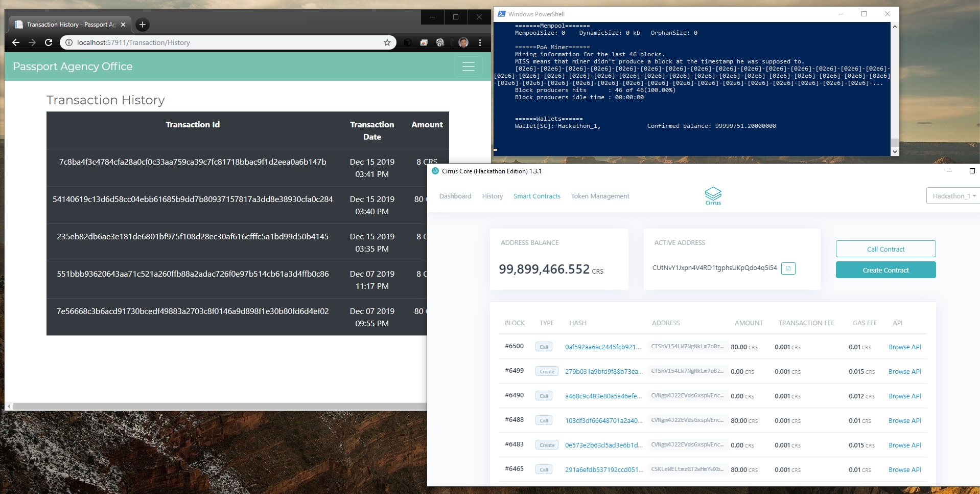Open Browse API for block #6465
This screenshot has width=980, height=494.
click(905, 470)
